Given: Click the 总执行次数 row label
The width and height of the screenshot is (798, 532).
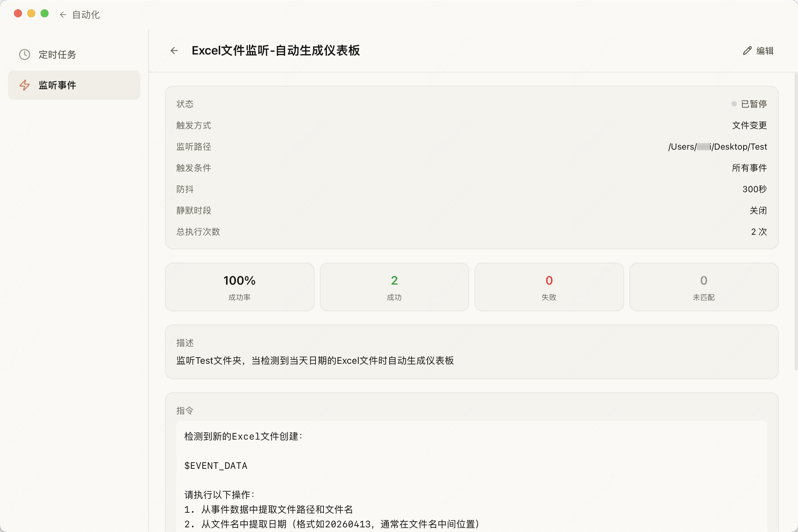Looking at the screenshot, I should click(x=198, y=231).
